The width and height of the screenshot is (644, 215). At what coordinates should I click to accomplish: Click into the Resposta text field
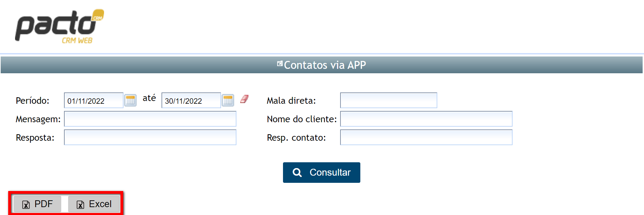click(x=150, y=137)
